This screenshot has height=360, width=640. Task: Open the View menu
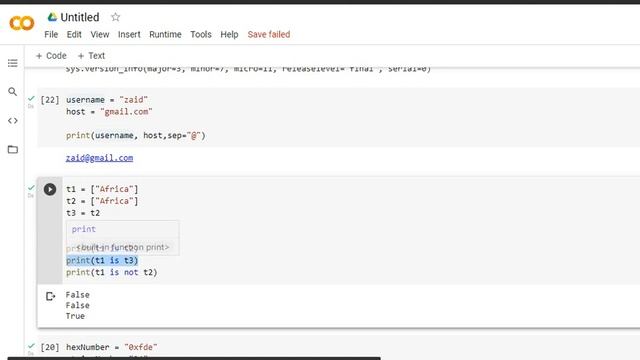[100, 34]
